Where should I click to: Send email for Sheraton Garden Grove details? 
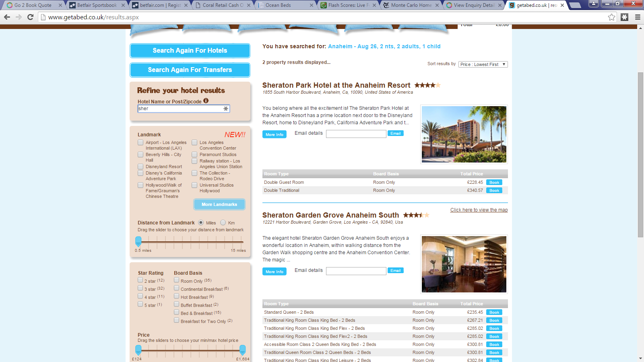click(x=396, y=271)
